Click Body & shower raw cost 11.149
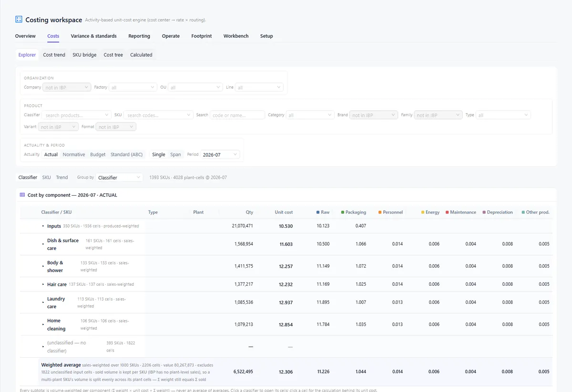 323,266
